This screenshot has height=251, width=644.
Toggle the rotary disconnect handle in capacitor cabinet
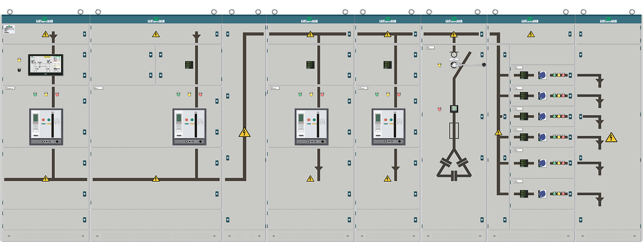(x=454, y=64)
